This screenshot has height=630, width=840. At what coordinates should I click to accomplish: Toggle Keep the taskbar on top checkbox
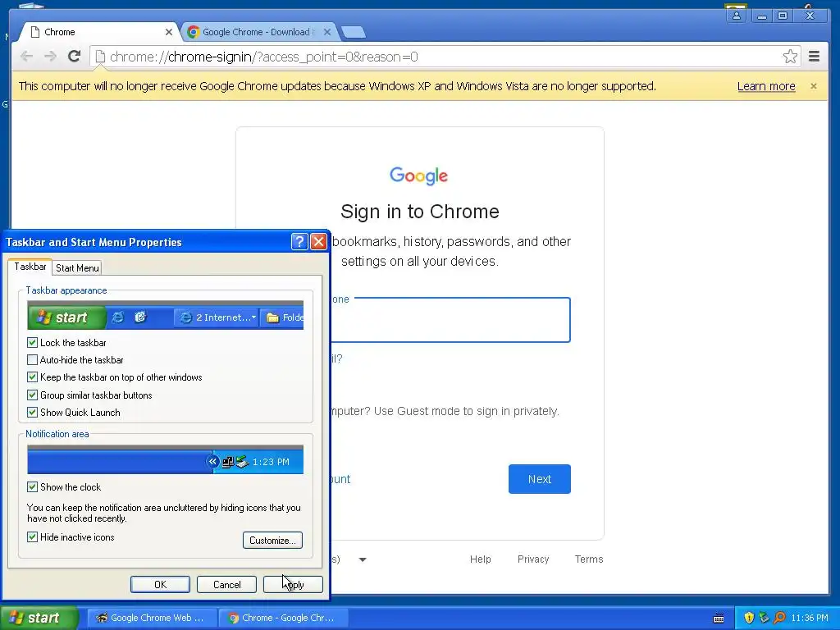click(32, 377)
